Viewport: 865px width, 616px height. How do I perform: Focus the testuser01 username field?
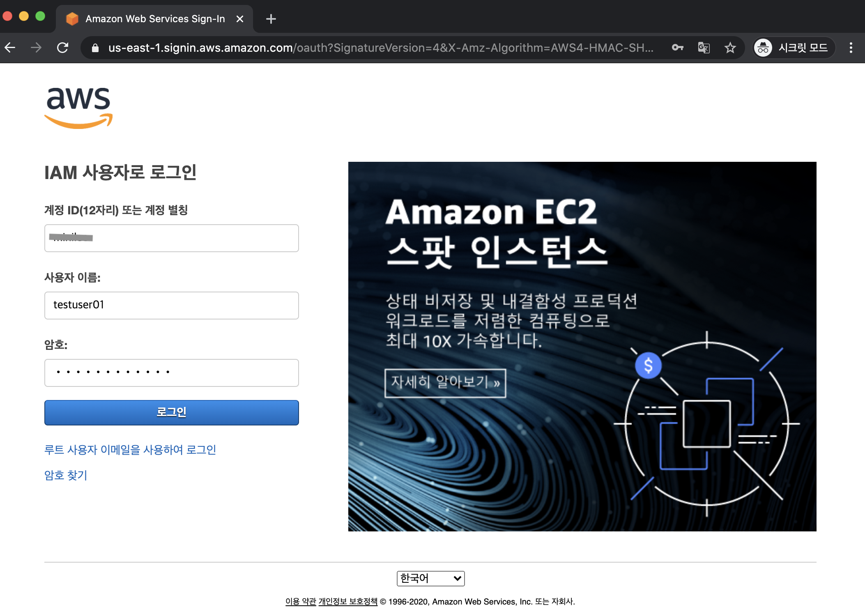(171, 305)
